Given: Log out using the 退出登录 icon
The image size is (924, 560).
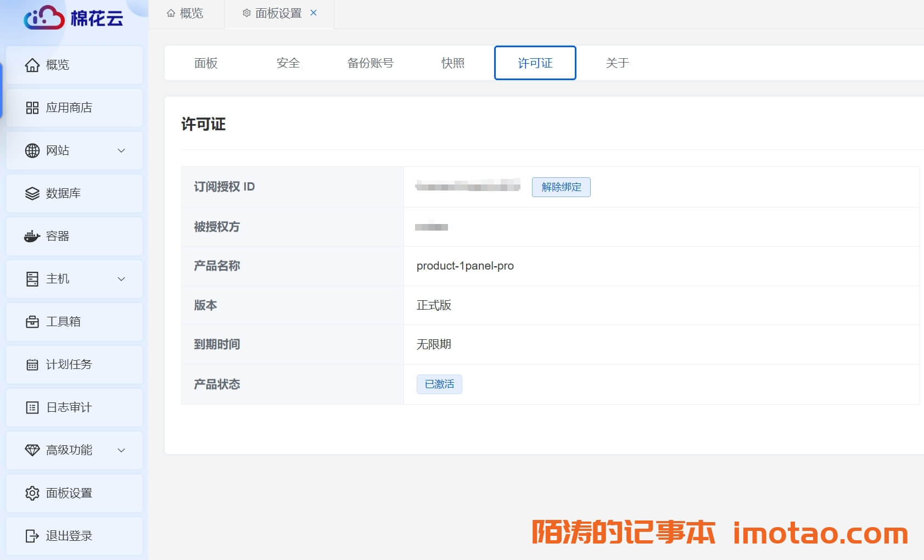Looking at the screenshot, I should click(32, 536).
